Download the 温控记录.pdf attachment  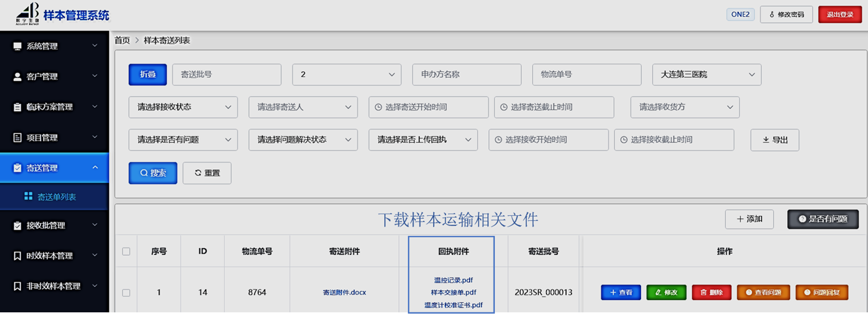pos(453,281)
